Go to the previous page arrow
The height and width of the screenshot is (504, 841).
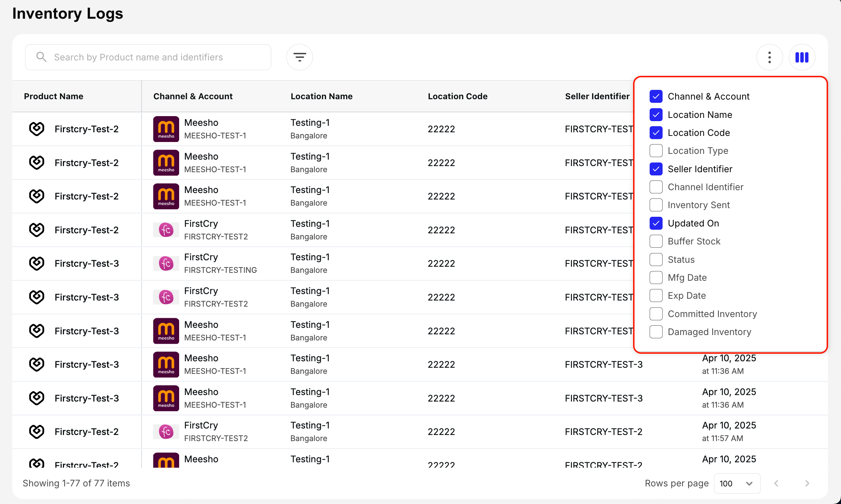tap(776, 484)
